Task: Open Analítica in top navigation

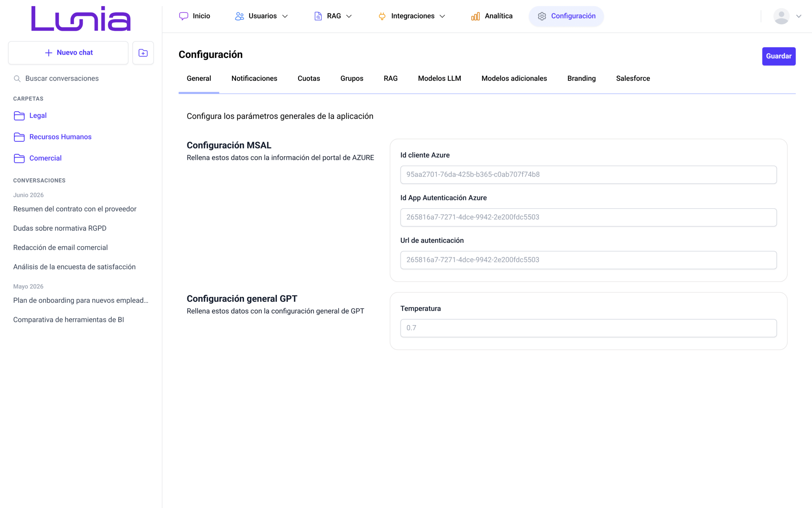Action: [x=492, y=16]
